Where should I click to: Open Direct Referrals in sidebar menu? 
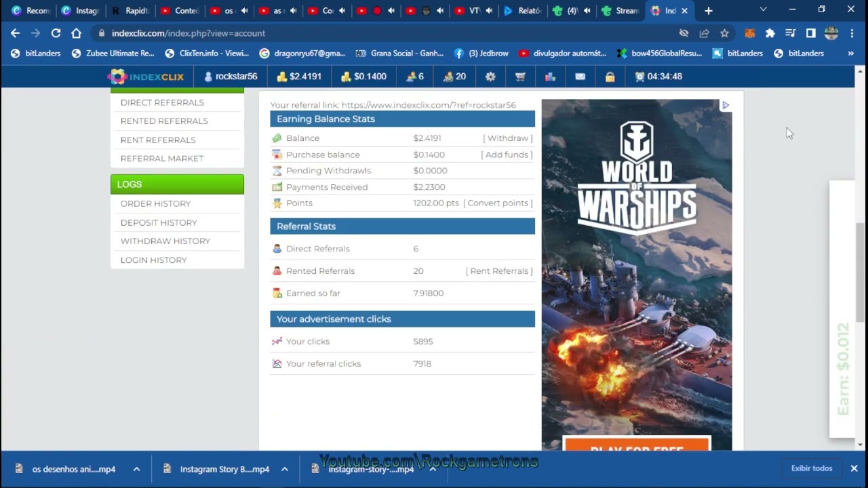point(162,102)
